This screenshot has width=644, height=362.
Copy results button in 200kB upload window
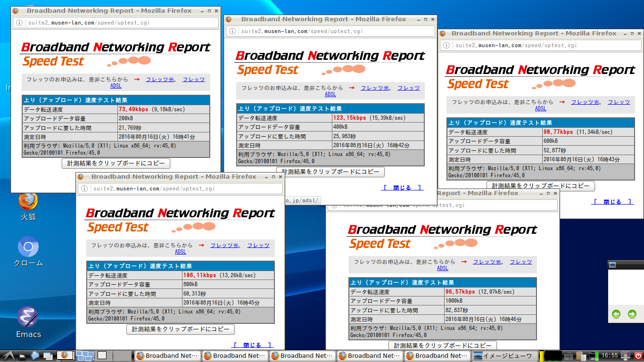(116, 164)
